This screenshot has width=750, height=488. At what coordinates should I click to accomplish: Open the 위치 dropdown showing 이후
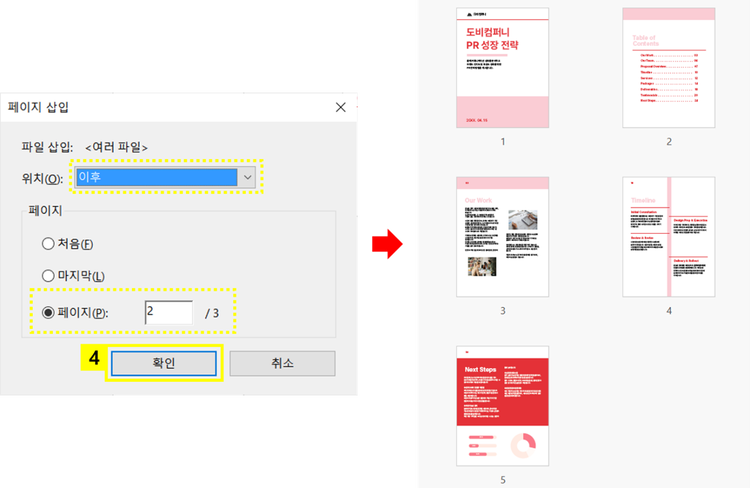165,177
